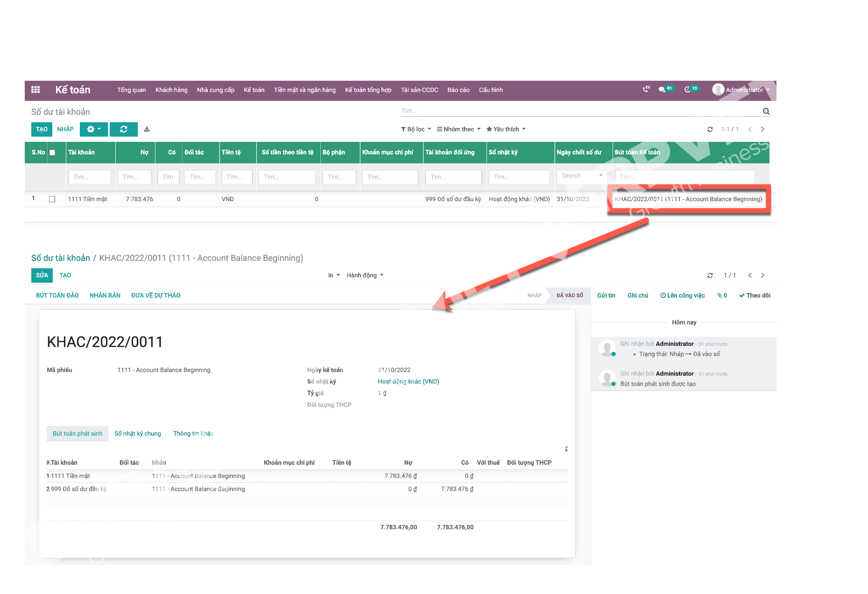
Task: Click BÚT TOÁN ĐẢO button
Action: tap(57, 295)
